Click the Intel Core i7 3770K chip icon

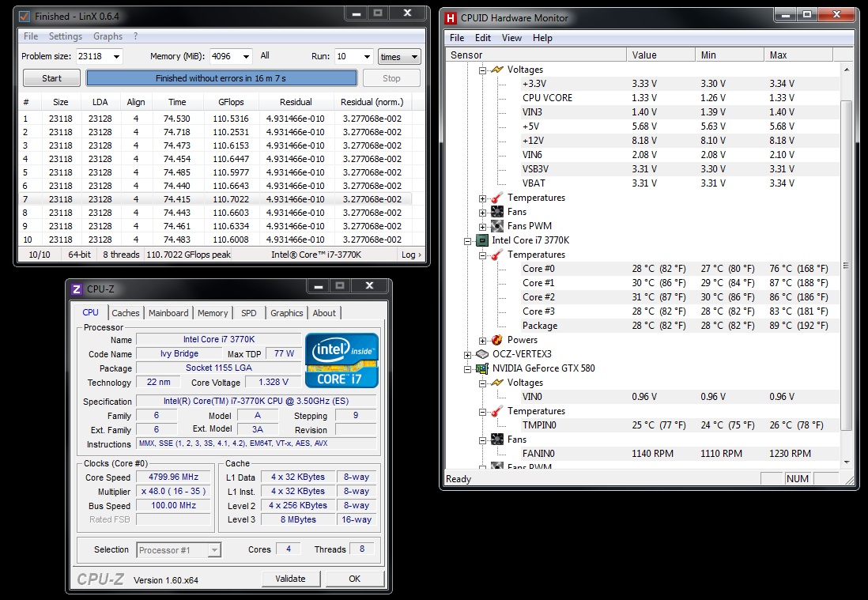tap(481, 240)
